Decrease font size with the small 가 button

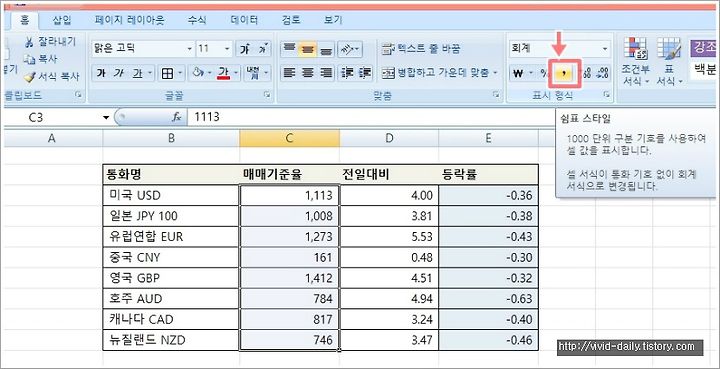[x=263, y=49]
